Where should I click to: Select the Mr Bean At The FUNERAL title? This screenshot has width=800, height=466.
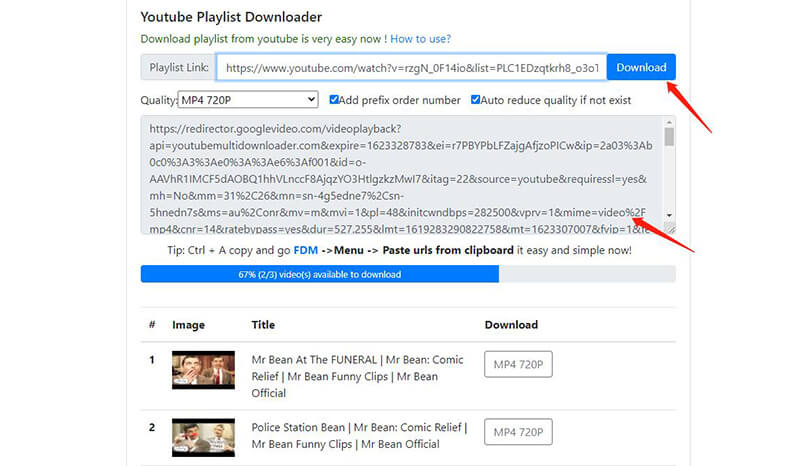[x=357, y=376]
